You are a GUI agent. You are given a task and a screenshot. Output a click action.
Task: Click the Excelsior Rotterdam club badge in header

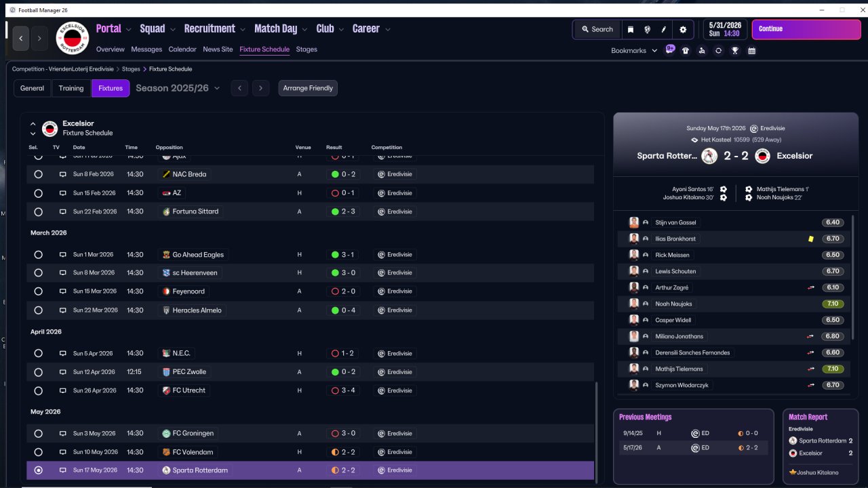click(x=72, y=39)
